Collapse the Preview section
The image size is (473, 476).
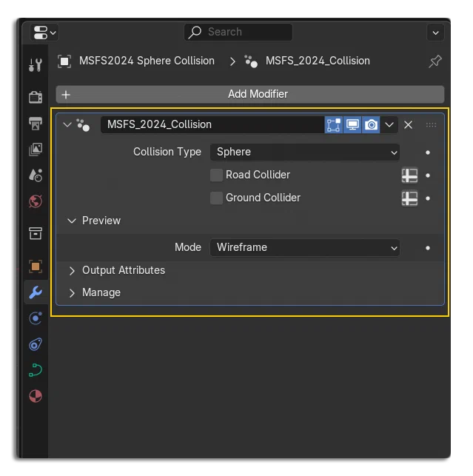tap(72, 221)
